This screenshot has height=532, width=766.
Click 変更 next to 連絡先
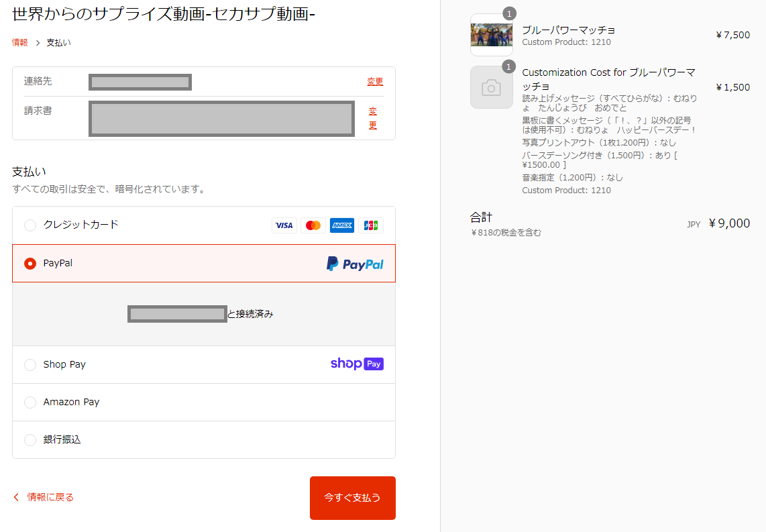pyautogui.click(x=375, y=82)
